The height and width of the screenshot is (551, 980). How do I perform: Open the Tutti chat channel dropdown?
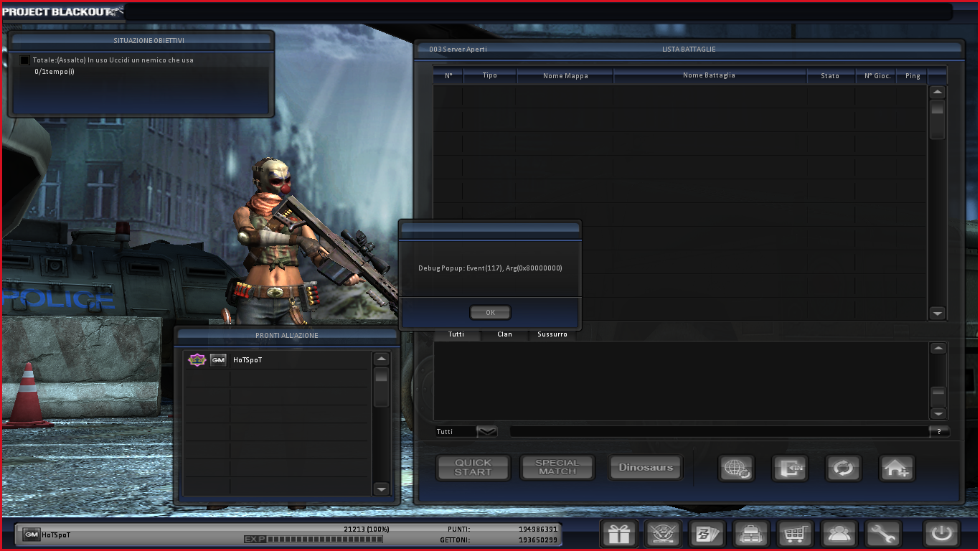point(487,431)
